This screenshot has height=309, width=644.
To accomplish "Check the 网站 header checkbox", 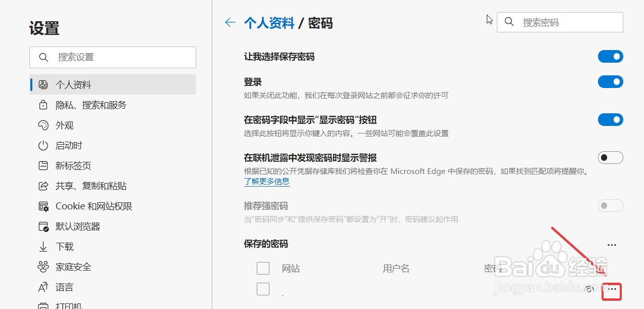I will click(x=263, y=268).
